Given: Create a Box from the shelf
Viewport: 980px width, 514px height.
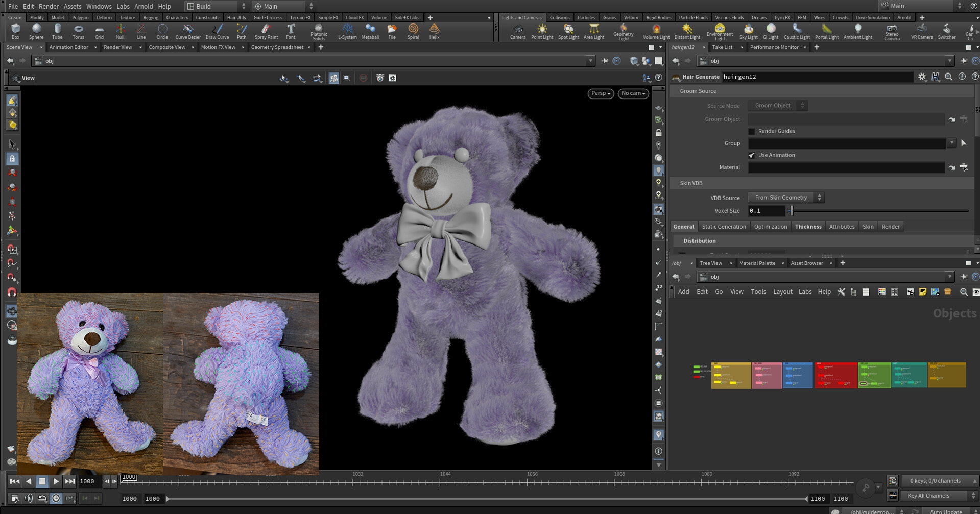Looking at the screenshot, I should pos(15,32).
